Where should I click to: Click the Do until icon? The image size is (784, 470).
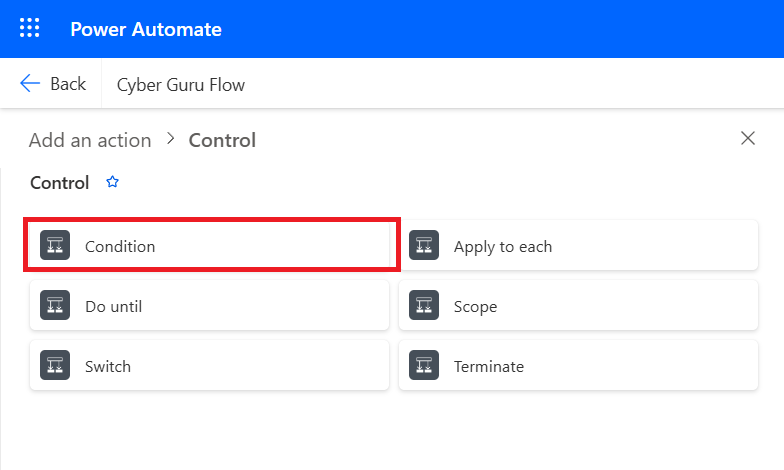click(x=55, y=305)
